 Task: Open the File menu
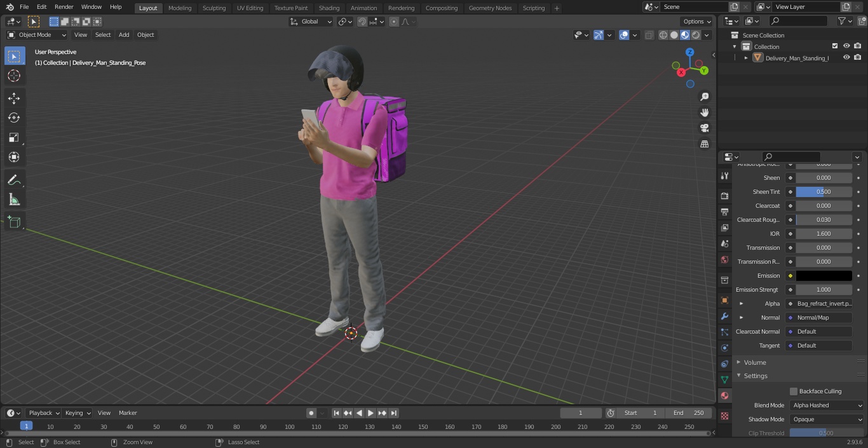coord(24,7)
